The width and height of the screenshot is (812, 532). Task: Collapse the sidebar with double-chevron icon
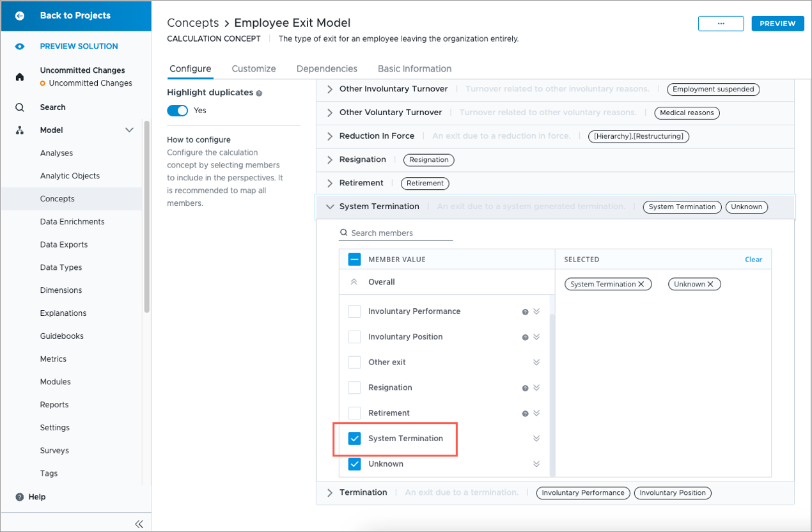(139, 524)
